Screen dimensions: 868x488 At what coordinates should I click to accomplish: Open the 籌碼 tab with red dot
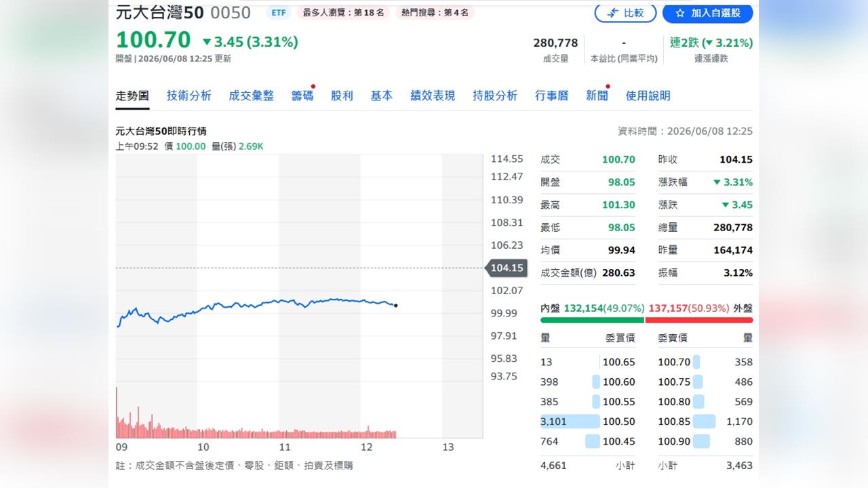click(302, 96)
